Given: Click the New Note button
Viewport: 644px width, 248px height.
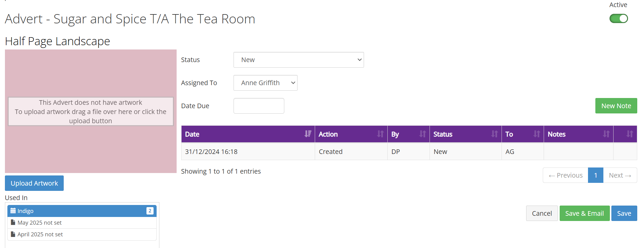Looking at the screenshot, I should (616, 106).
